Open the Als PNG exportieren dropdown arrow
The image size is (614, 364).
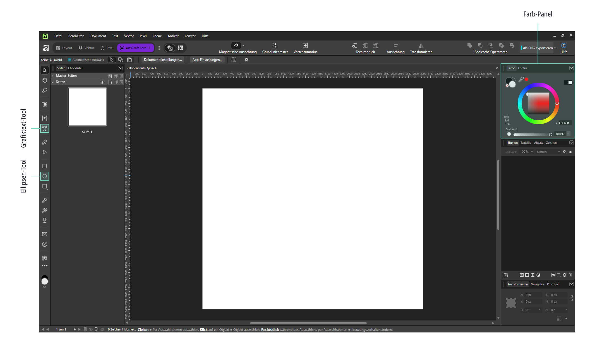[555, 48]
